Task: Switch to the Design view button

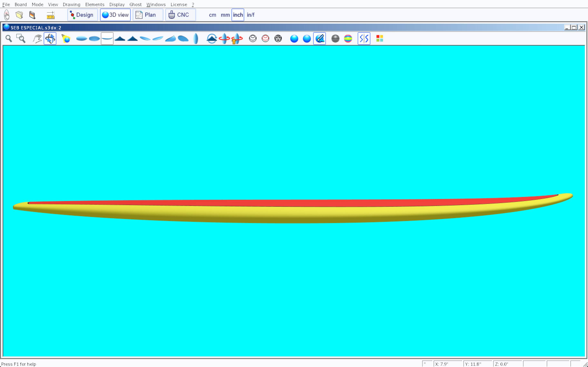Action: (x=82, y=15)
